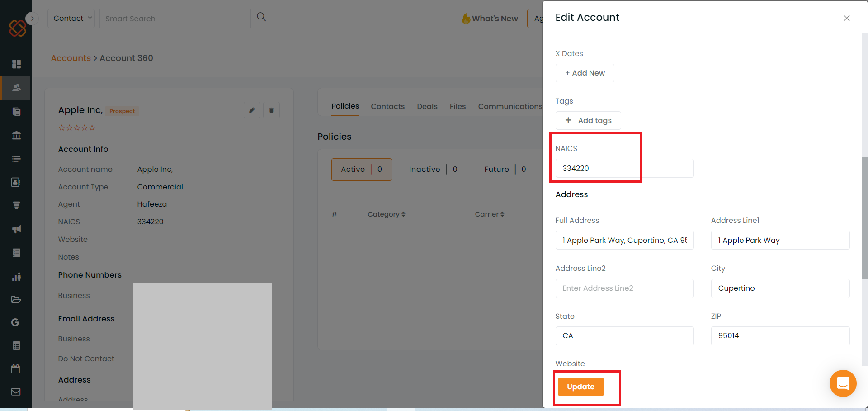
Task: Select the Inactive policies filter
Action: point(433,169)
